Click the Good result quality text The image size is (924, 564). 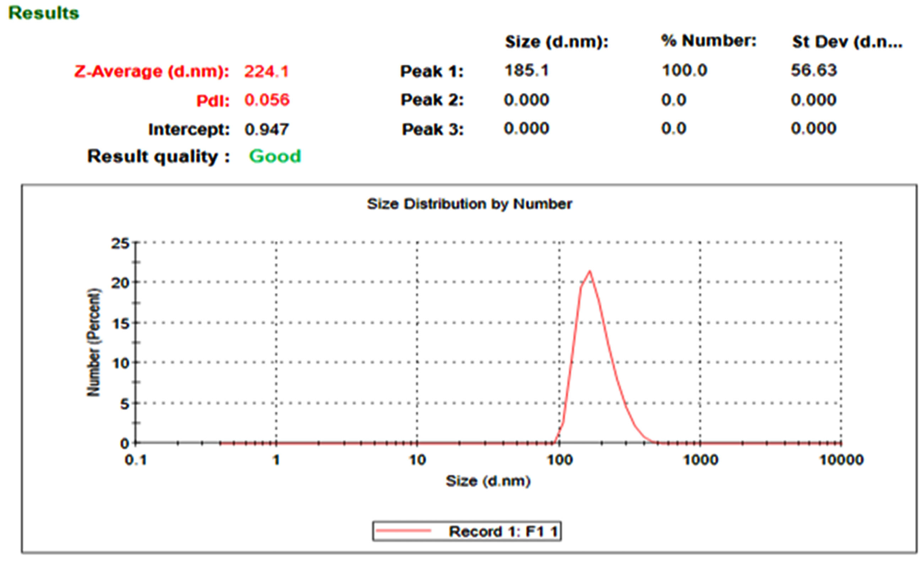coord(275,156)
